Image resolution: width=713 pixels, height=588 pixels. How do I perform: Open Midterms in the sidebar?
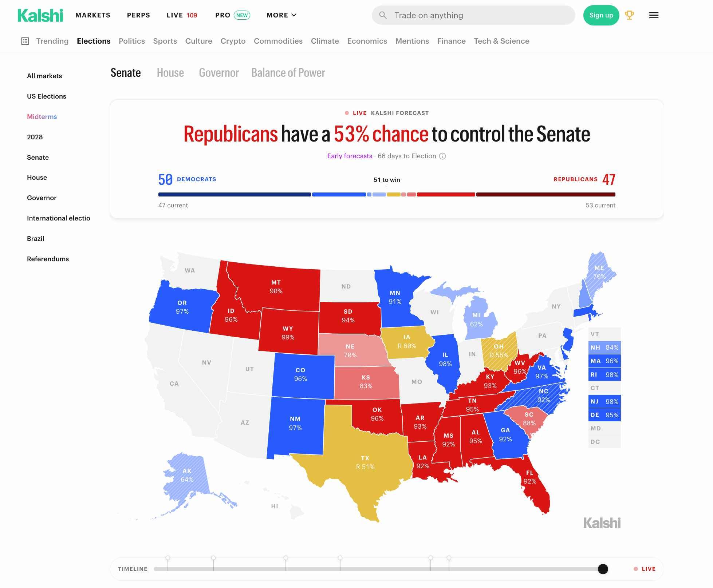pos(42,117)
